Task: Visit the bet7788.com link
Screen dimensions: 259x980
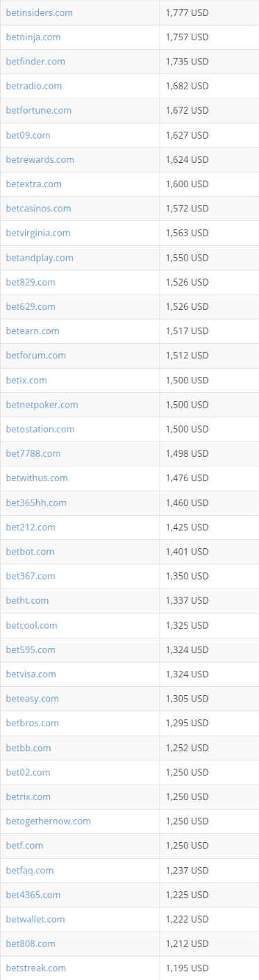Action: click(x=33, y=453)
